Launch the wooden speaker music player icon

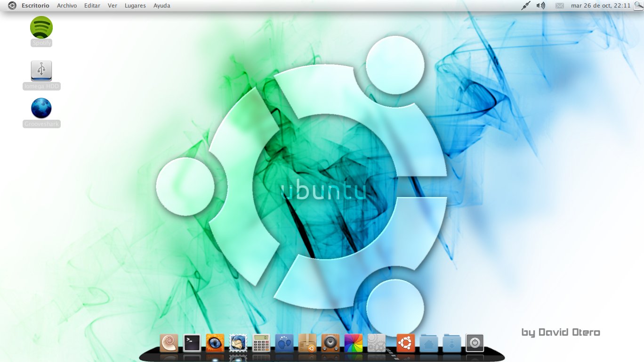pos(330,343)
